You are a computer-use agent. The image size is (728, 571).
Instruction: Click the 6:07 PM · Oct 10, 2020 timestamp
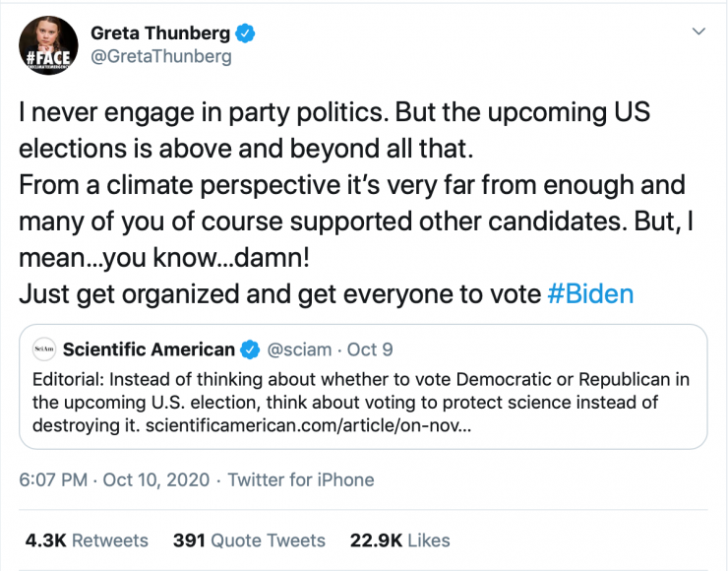[x=114, y=480]
